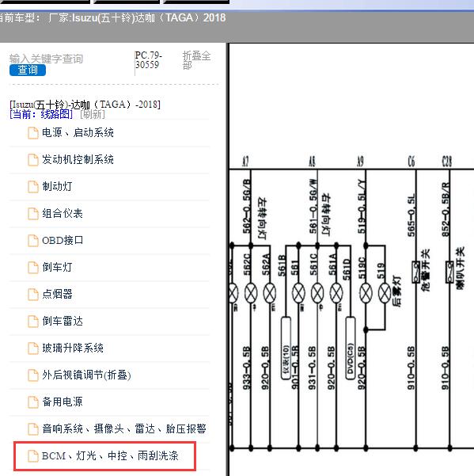Click the 519 rear fog lamp symbol
Viewport: 474px width, 476px height.
pyautogui.click(x=385, y=293)
